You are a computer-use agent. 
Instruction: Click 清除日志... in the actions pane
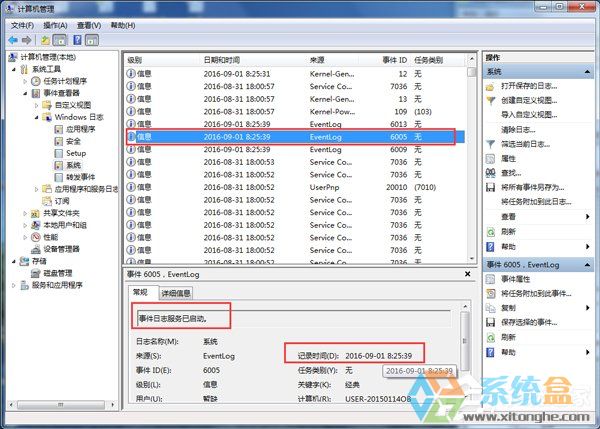(x=518, y=130)
